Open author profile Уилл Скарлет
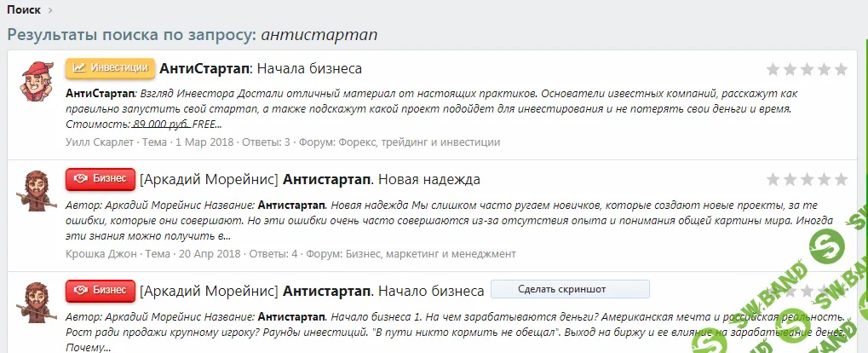868x353 pixels. tap(100, 142)
